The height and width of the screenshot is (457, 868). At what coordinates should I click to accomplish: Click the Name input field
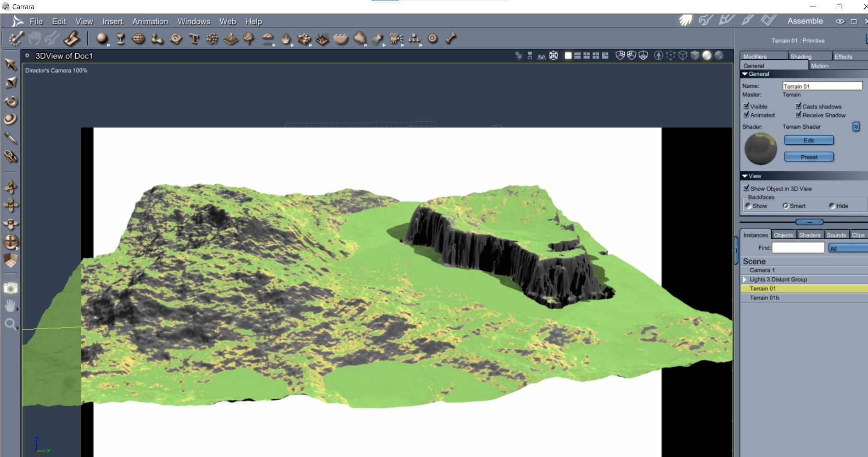coord(823,86)
